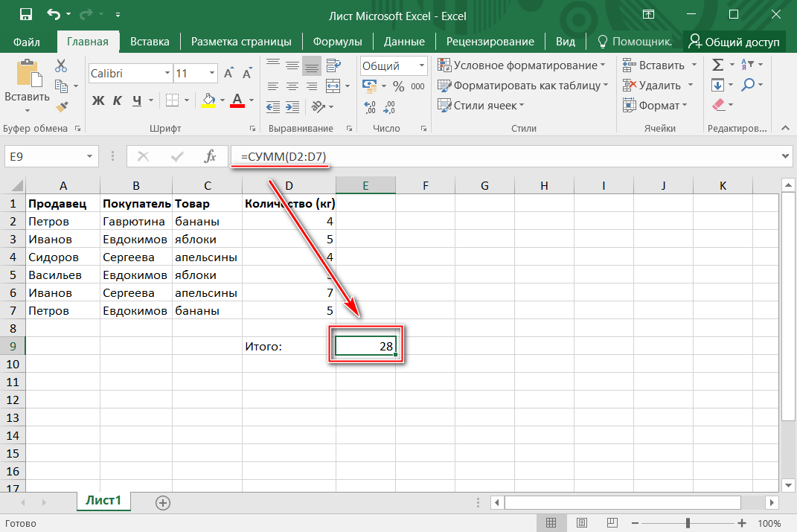797x532 pixels.
Task: Open the font size 11 dropdown
Action: coord(212,73)
